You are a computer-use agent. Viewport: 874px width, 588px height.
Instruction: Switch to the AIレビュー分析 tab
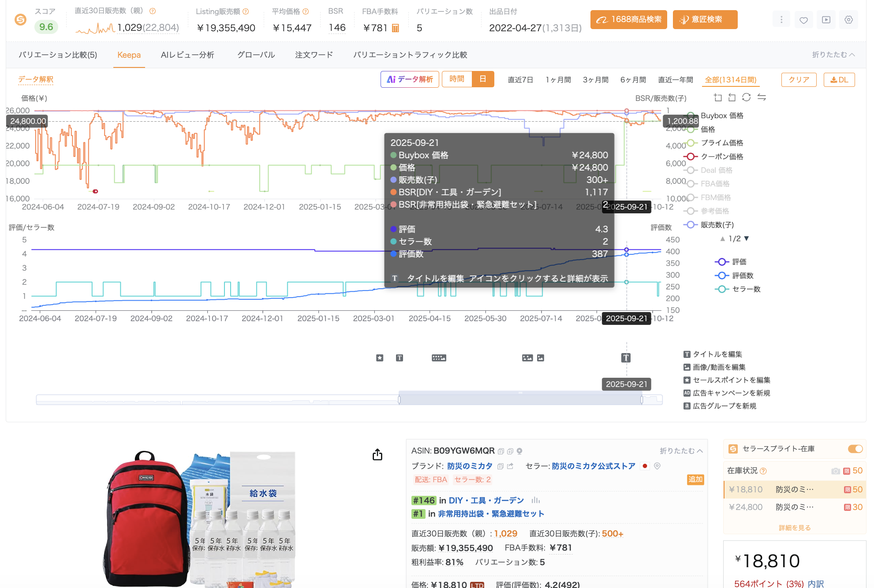click(x=187, y=55)
